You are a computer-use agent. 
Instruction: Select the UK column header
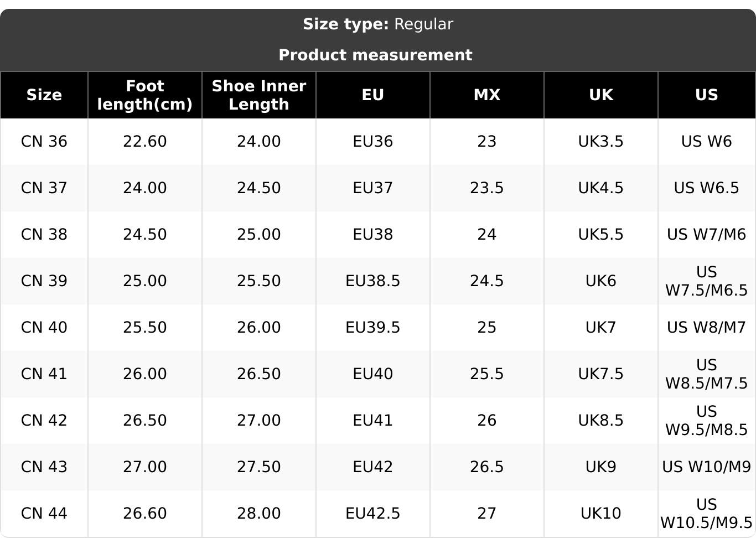pyautogui.click(x=601, y=95)
